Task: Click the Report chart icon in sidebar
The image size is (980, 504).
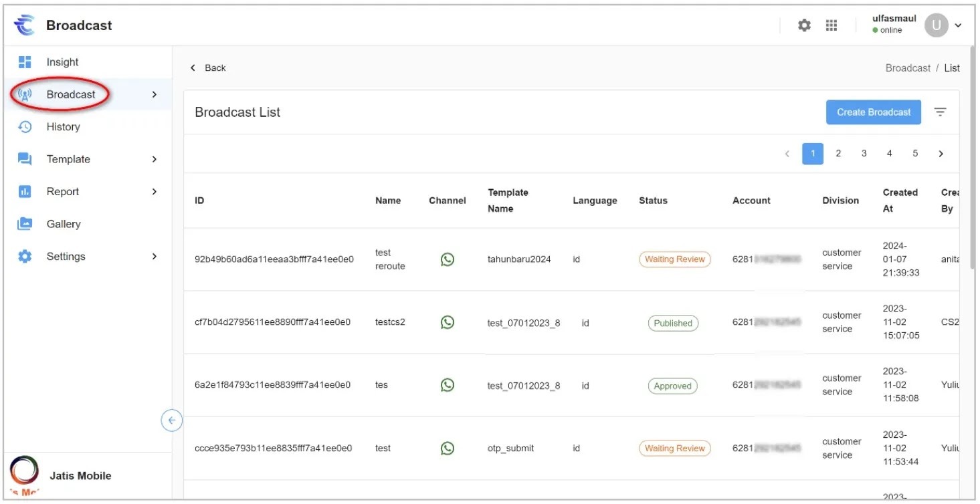Action: click(x=25, y=192)
